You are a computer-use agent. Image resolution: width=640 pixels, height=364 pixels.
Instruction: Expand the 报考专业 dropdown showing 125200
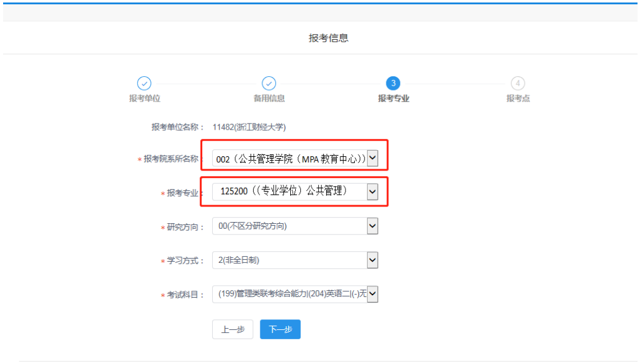295,192
